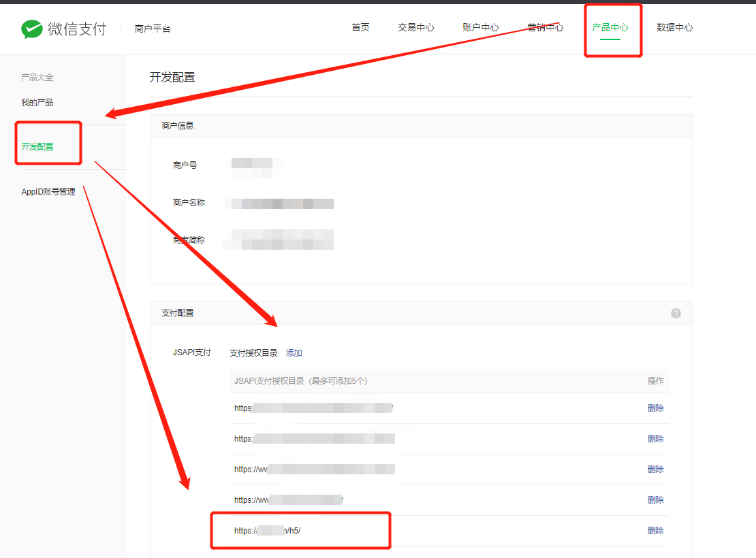The width and height of the screenshot is (756, 558).
Task: Open 我的产品 in the sidebar
Action: point(37,103)
